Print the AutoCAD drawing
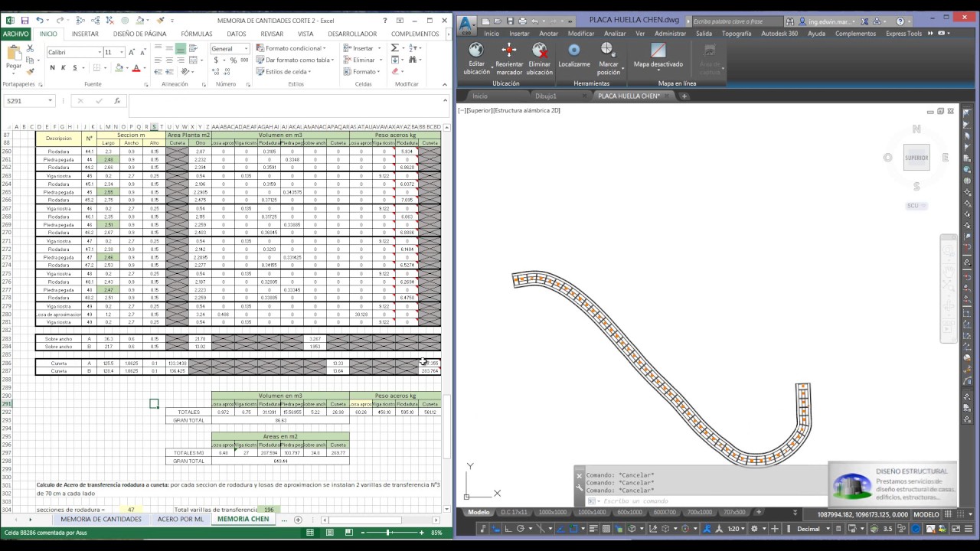The height and width of the screenshot is (551, 980). (522, 21)
